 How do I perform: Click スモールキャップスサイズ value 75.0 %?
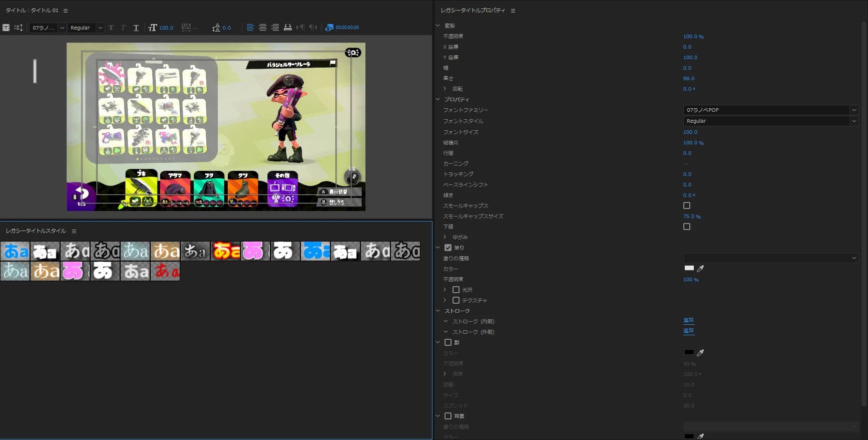tap(692, 216)
